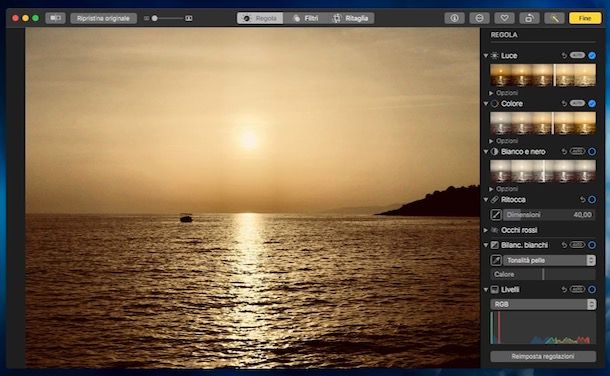Click the red-eye icon by Occhi rossi
This screenshot has height=376, width=610.
click(x=494, y=230)
